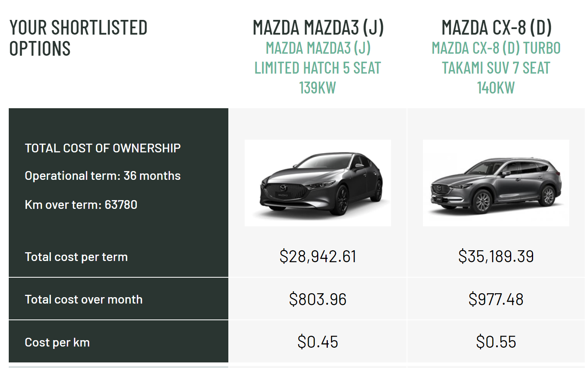Click the Total Cost of Ownership label
This screenshot has width=588, height=368.
pos(103,148)
